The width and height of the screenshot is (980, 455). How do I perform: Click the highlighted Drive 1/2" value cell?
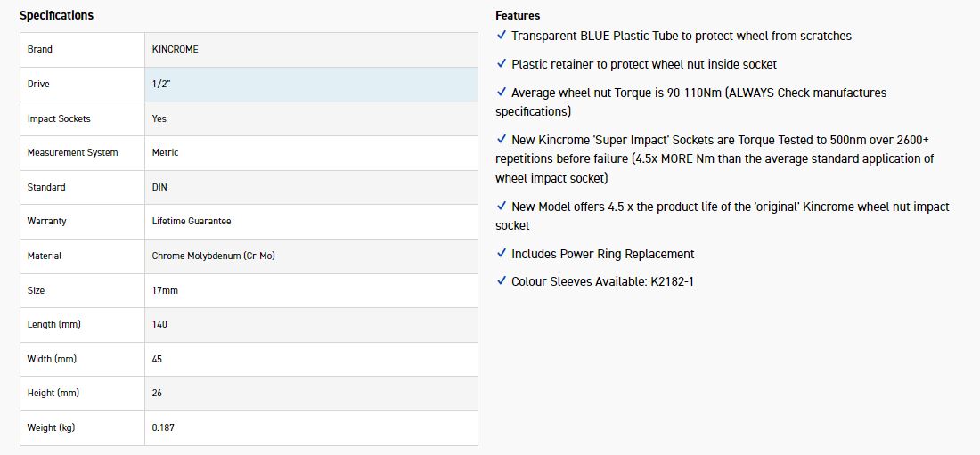(x=310, y=84)
